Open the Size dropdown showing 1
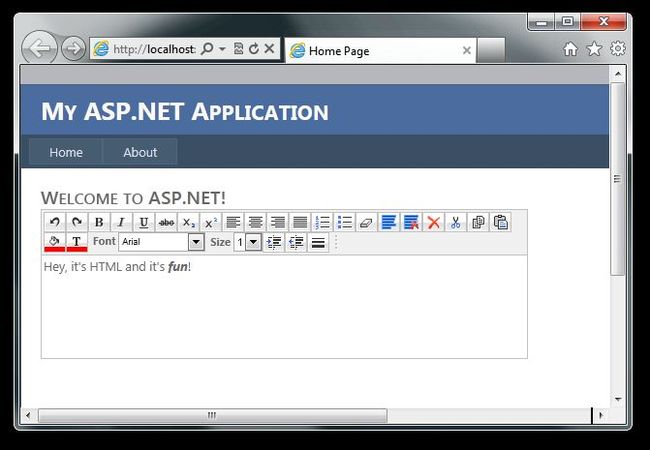Screen dimensions: 650x450 pos(247,242)
